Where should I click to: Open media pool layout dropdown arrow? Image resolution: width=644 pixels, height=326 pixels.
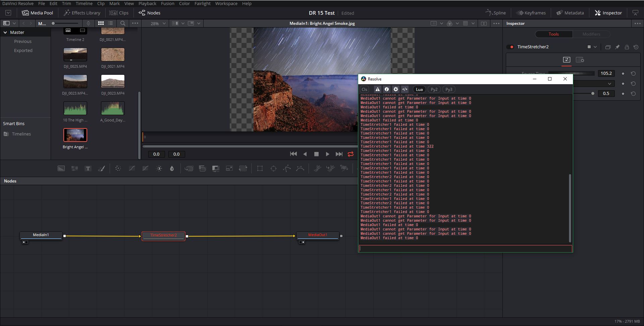click(14, 23)
